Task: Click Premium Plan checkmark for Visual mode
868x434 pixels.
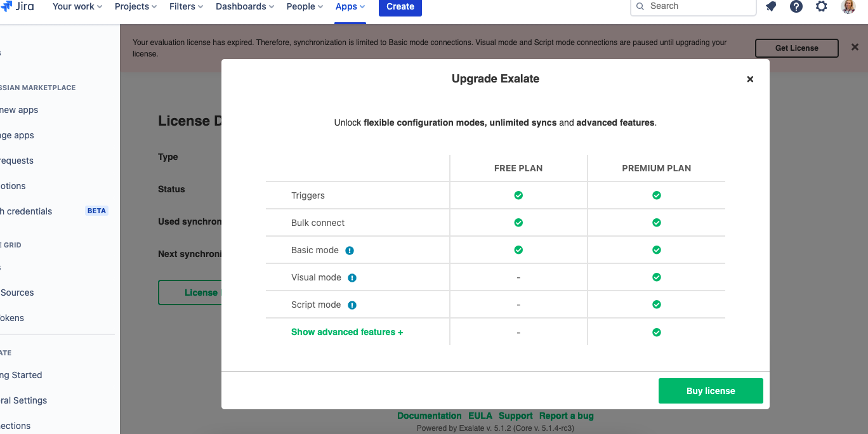Action: (657, 277)
